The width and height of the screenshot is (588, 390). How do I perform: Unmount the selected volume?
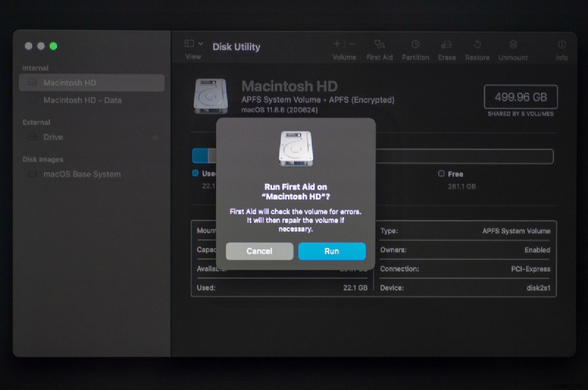coord(513,45)
